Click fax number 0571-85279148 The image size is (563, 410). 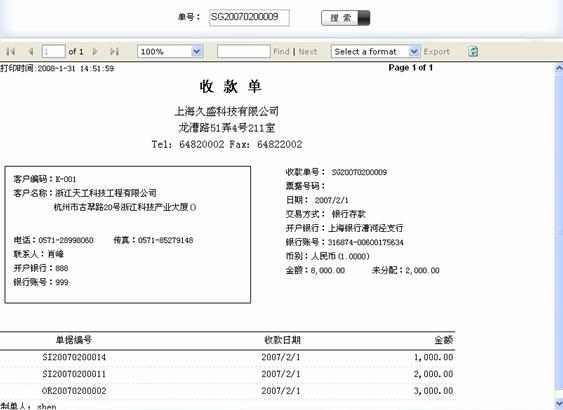point(166,240)
